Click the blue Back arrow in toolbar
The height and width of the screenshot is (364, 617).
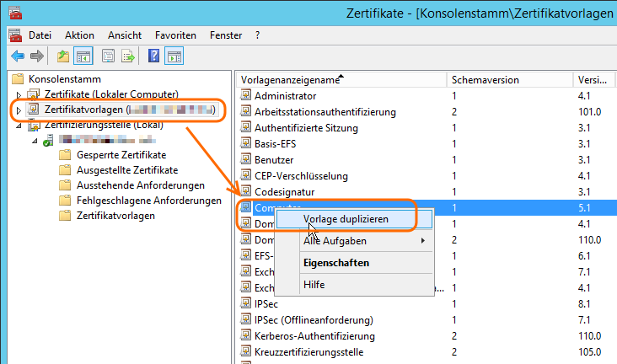[17, 56]
